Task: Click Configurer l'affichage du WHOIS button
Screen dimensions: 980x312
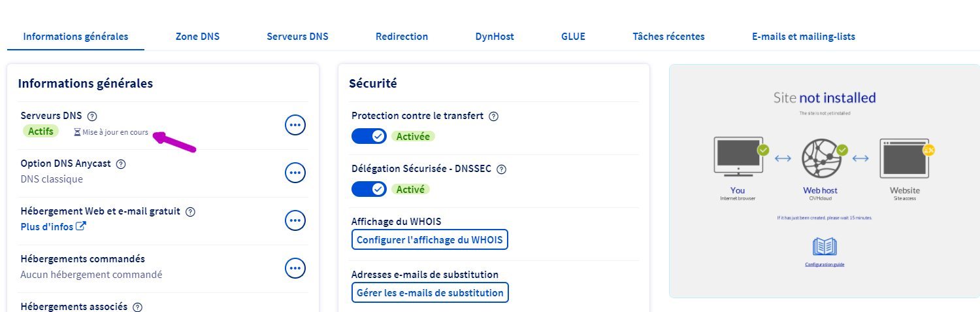Action: 430,240
